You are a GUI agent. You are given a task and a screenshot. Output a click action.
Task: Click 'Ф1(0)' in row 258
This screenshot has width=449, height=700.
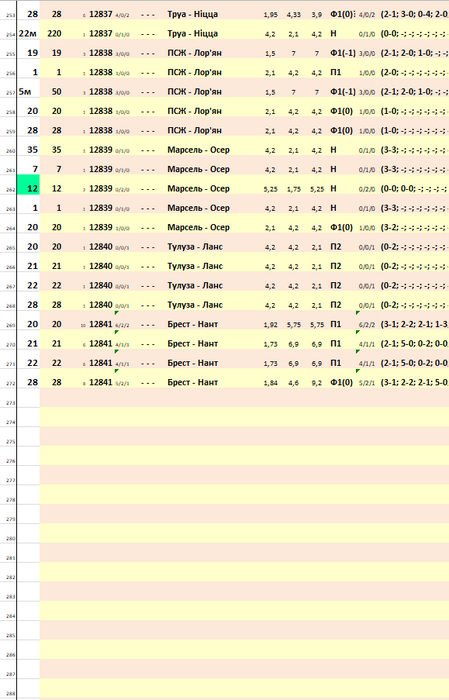[341, 111]
